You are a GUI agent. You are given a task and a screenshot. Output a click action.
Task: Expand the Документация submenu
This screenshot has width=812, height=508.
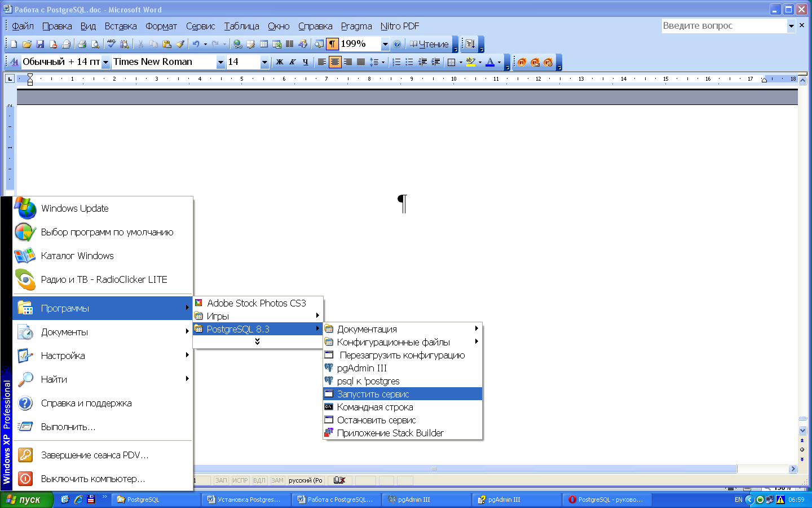tap(403, 329)
